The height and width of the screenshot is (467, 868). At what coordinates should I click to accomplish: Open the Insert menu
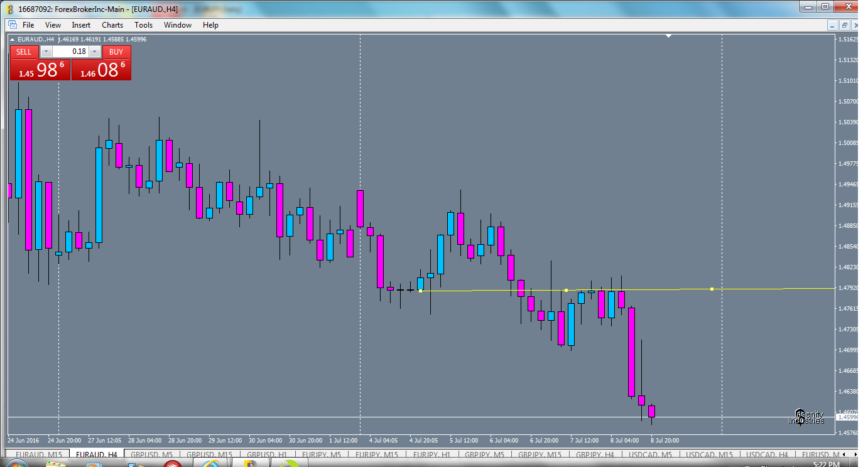pos(81,25)
